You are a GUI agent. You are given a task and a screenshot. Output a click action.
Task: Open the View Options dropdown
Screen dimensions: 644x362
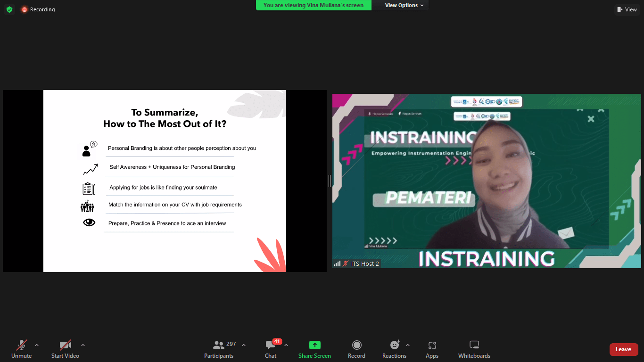(x=404, y=5)
